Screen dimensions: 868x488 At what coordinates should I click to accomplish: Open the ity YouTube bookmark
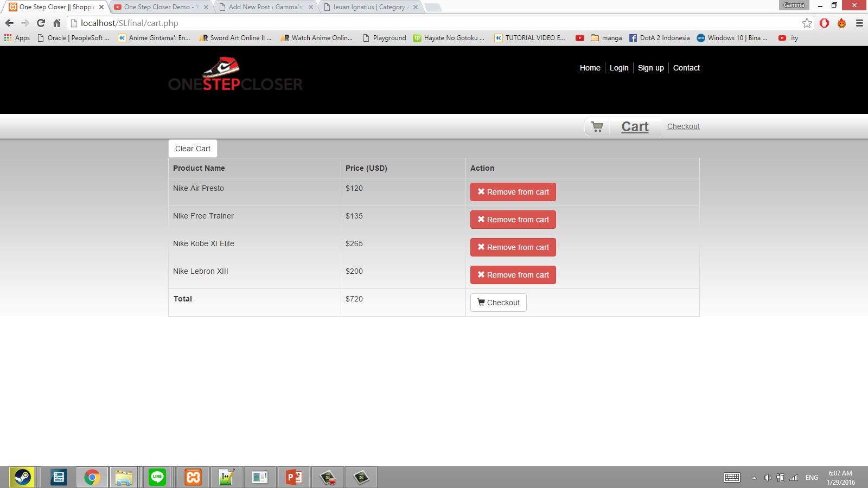pyautogui.click(x=788, y=38)
